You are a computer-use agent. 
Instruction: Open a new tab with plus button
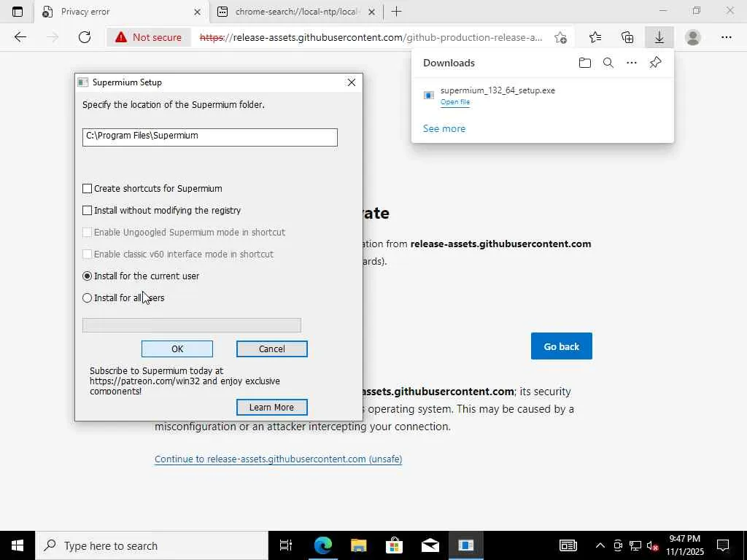pos(396,12)
